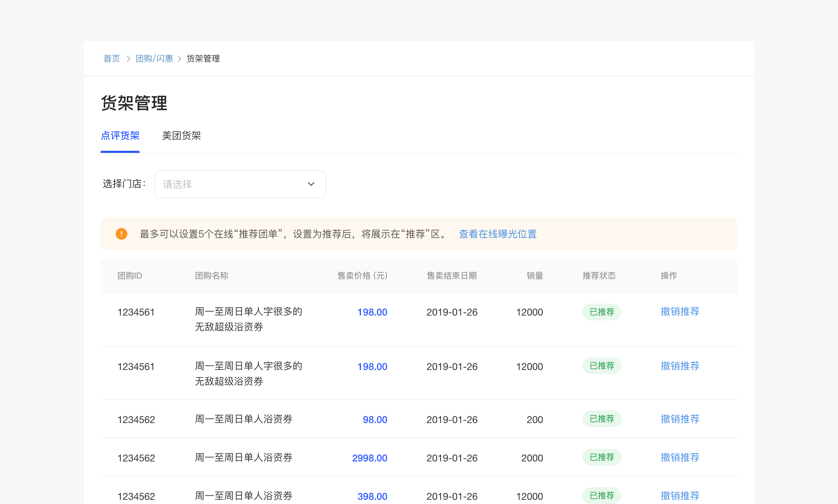Click the 团购ID column header

(x=130, y=276)
